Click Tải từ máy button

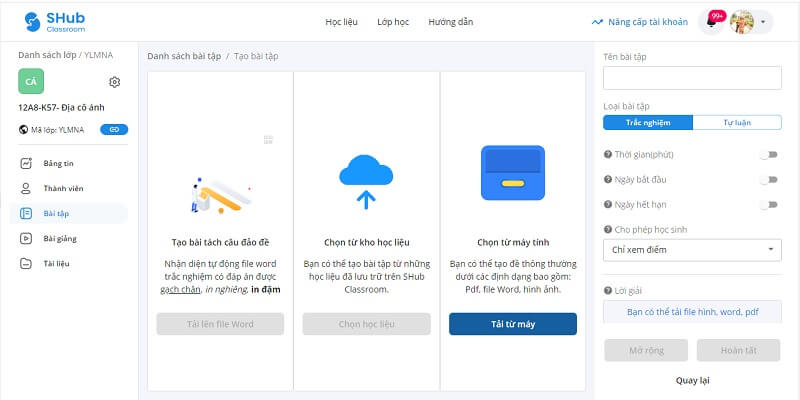click(513, 324)
